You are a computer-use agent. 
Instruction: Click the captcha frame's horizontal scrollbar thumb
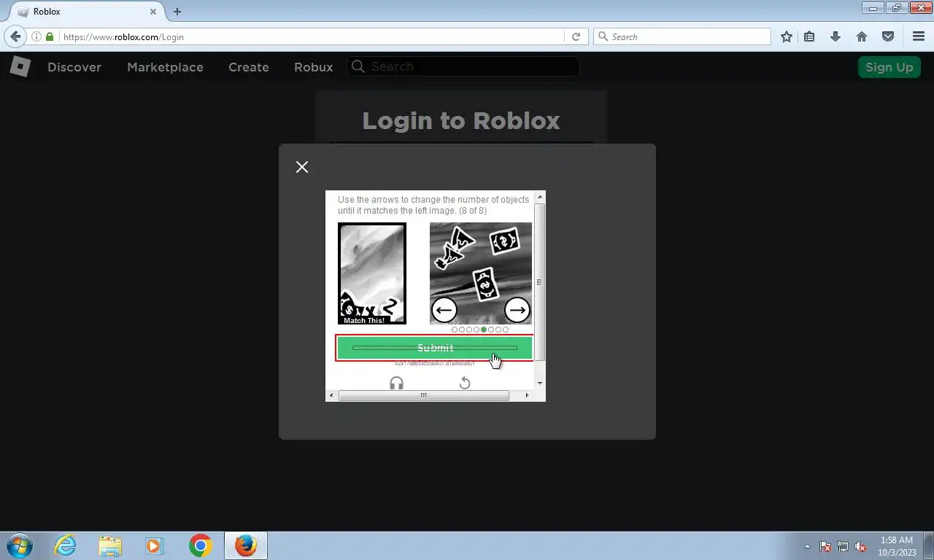(423, 395)
